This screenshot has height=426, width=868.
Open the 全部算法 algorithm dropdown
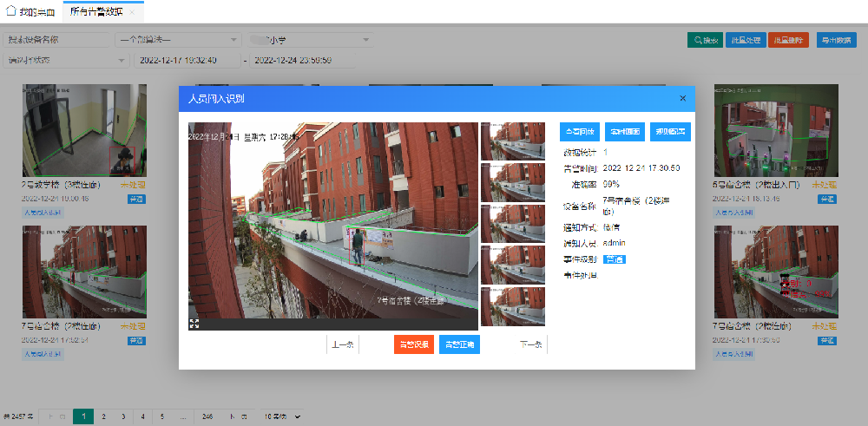(x=178, y=40)
